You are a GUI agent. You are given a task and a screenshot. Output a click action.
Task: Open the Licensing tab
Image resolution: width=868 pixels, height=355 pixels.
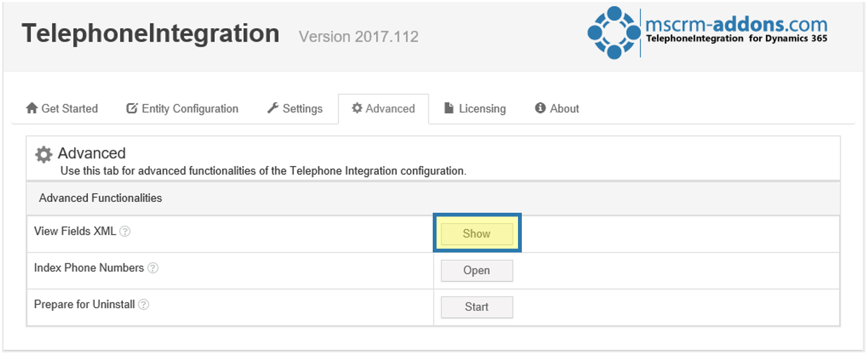tap(475, 109)
